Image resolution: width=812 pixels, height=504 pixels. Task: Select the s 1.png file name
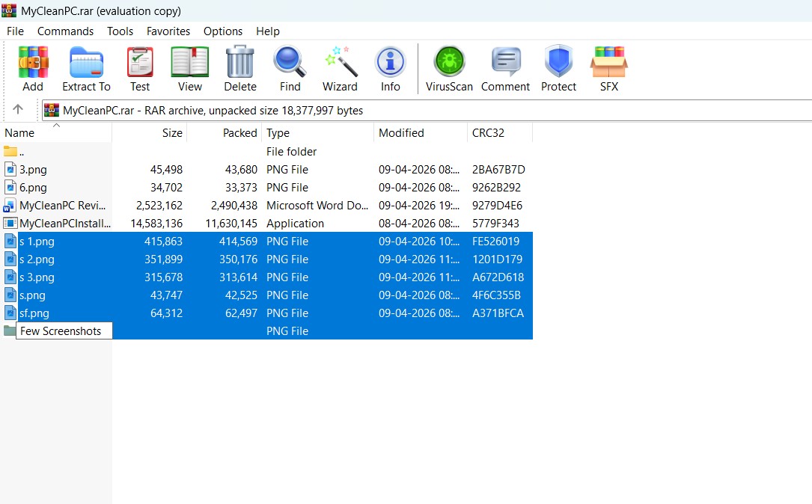(x=37, y=242)
